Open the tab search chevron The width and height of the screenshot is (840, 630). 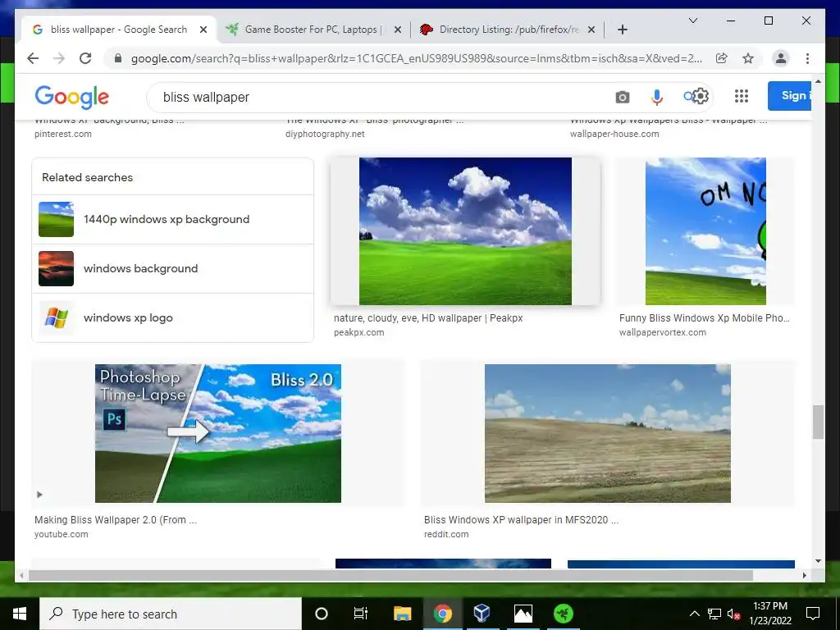693,21
